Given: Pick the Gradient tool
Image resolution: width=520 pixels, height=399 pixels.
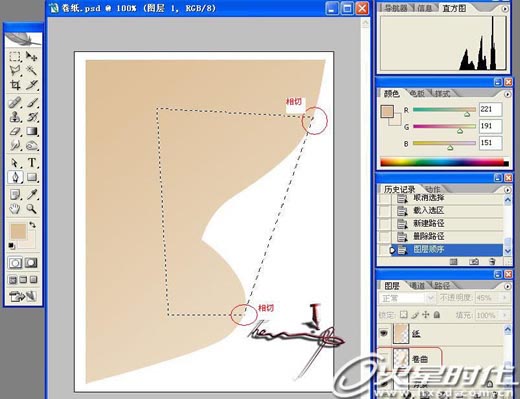Looking at the screenshot, I should [x=32, y=131].
